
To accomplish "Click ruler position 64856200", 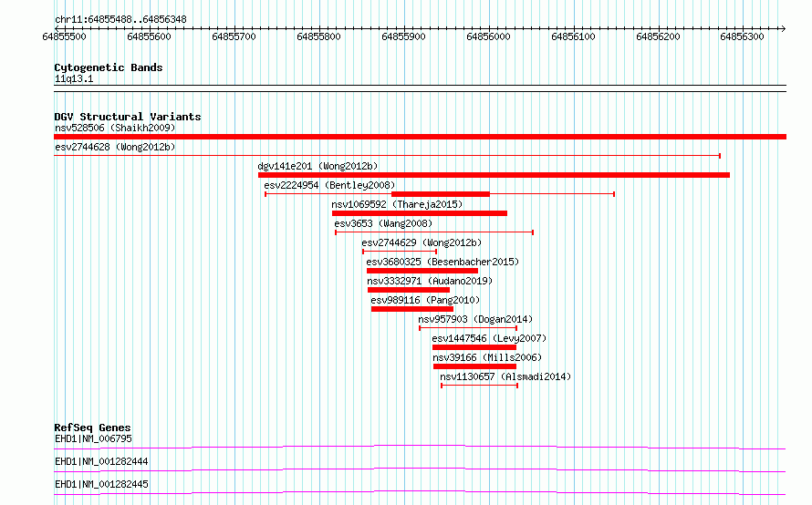I will [x=658, y=36].
